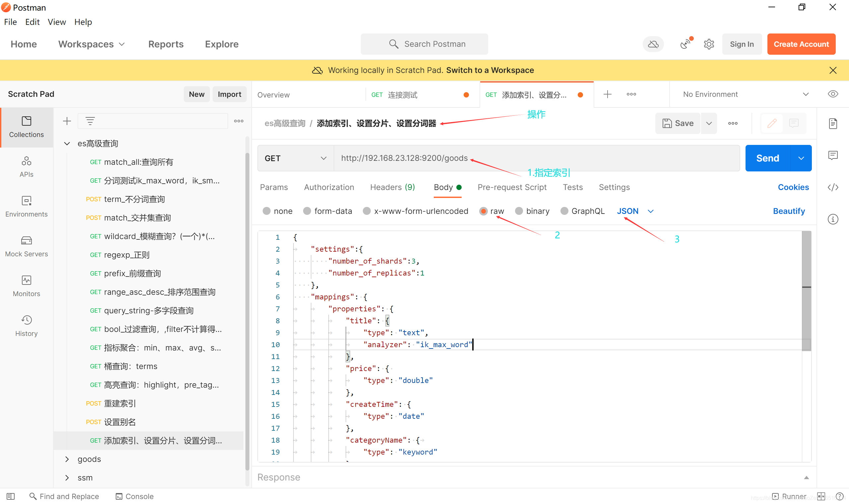
Task: View request History
Action: coord(26,325)
